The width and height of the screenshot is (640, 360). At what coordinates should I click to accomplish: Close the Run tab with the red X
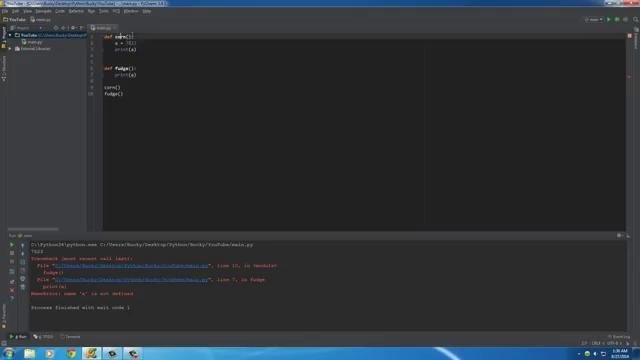tap(12, 290)
